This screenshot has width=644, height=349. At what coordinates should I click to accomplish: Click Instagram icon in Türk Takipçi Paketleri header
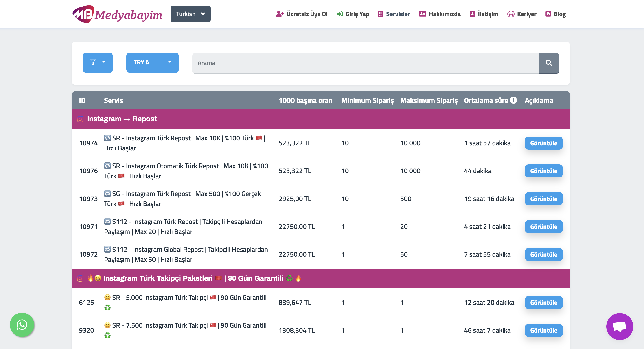80,278
